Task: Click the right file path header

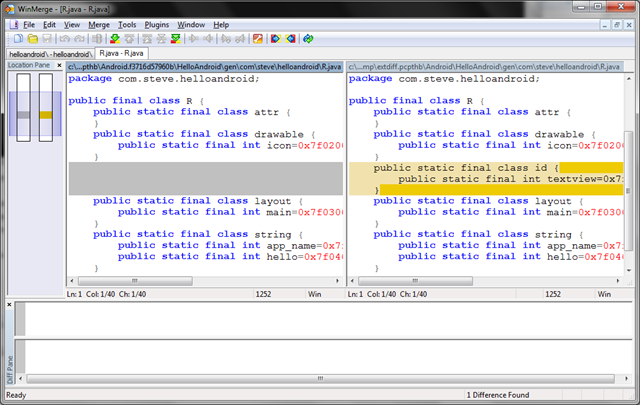Action: click(484, 67)
